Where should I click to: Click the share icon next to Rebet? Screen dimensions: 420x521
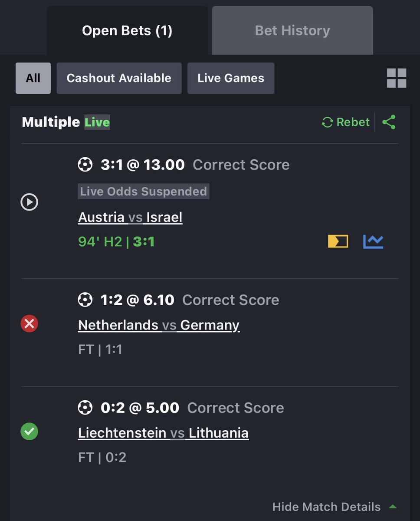(389, 122)
